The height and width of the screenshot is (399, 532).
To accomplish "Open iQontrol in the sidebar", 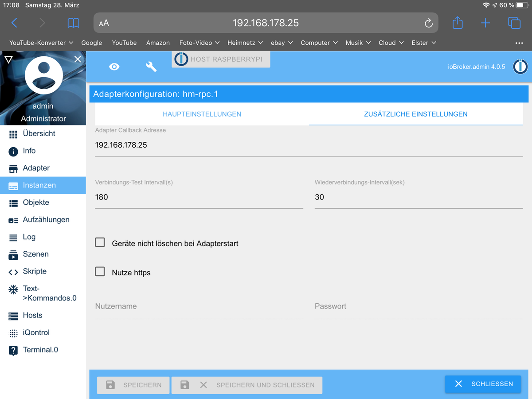I will [x=43, y=332].
